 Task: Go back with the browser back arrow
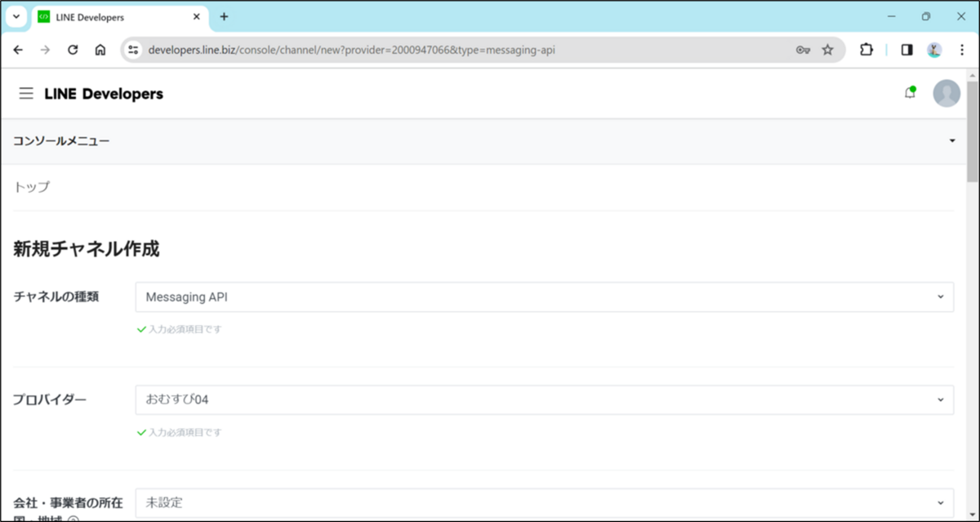pos(18,50)
